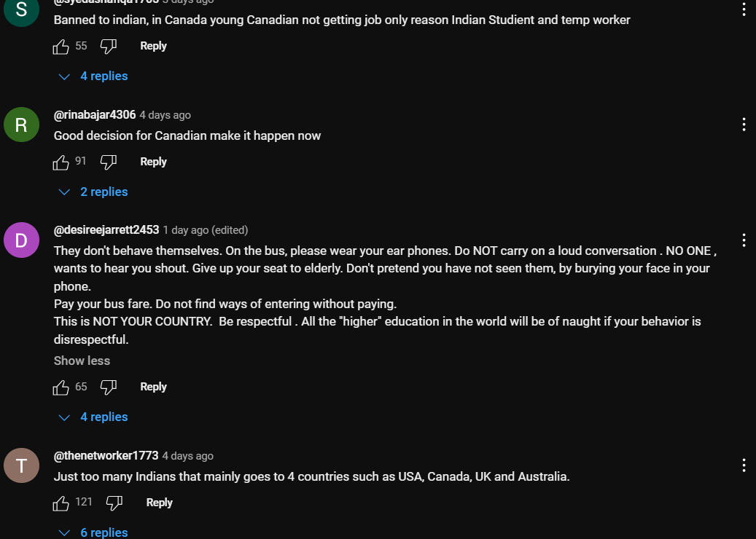Dislike @desireejarrett2453's comment
Image resolution: width=756 pixels, height=539 pixels.
pos(108,387)
